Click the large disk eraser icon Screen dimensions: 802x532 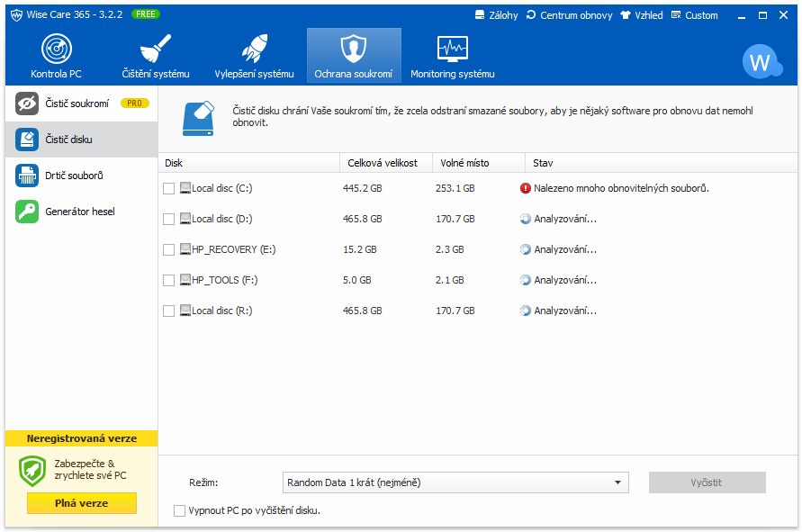(x=198, y=118)
